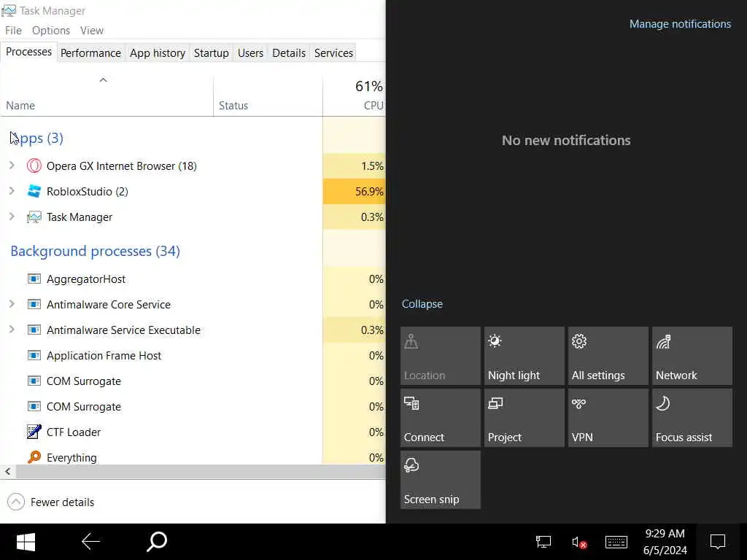
Task: Open the Options menu
Action: (x=51, y=31)
